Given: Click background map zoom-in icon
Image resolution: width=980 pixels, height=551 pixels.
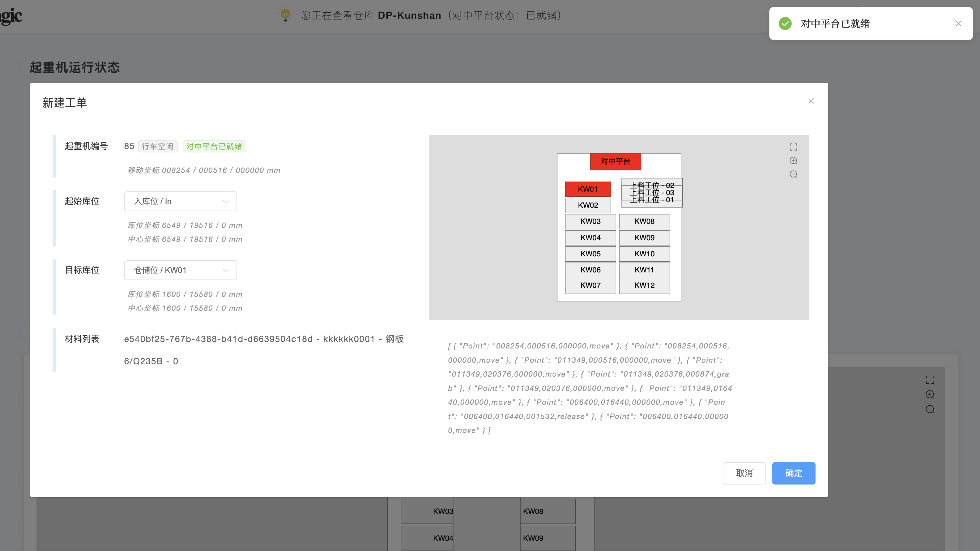Looking at the screenshot, I should 930,394.
